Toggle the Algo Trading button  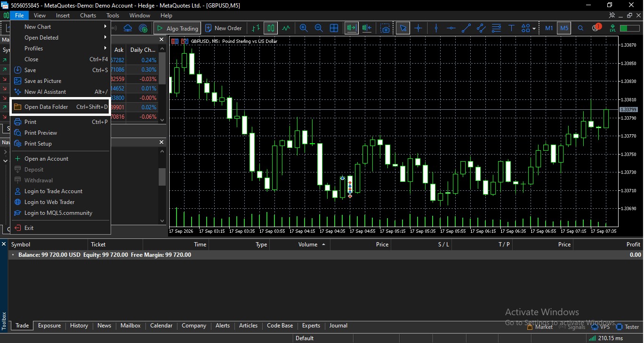[177, 28]
